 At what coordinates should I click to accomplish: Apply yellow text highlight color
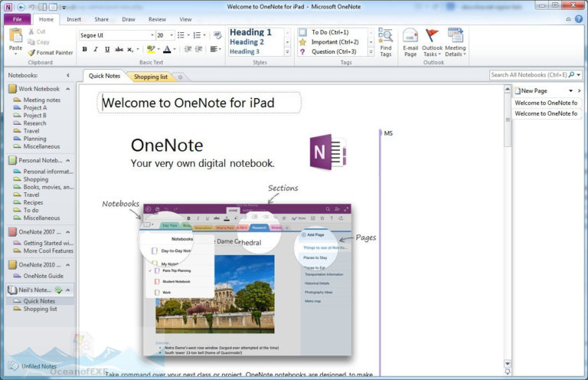(x=151, y=49)
